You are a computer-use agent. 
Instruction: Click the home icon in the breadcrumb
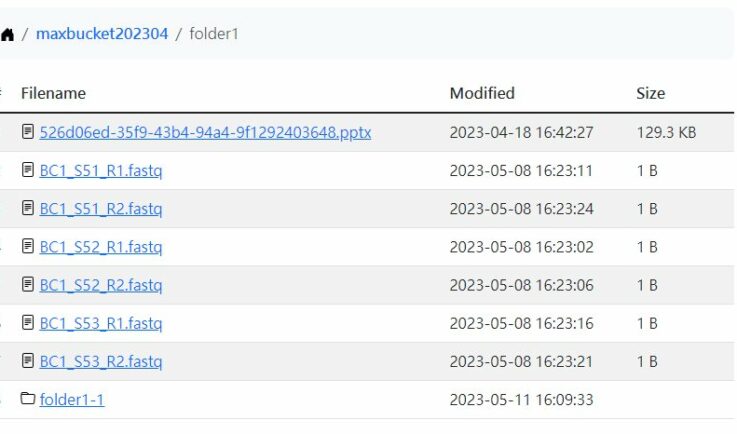click(x=7, y=34)
